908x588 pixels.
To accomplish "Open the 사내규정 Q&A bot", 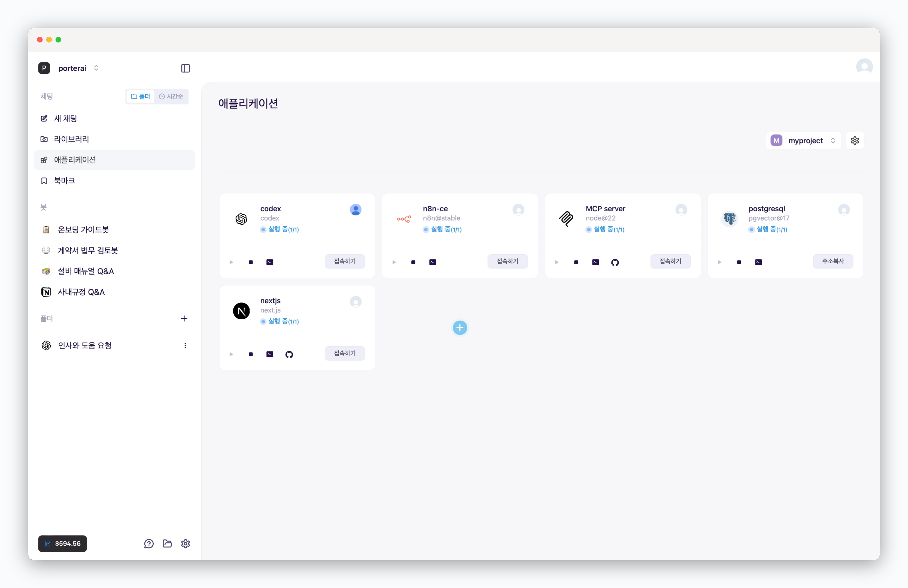I will [x=114, y=292].
